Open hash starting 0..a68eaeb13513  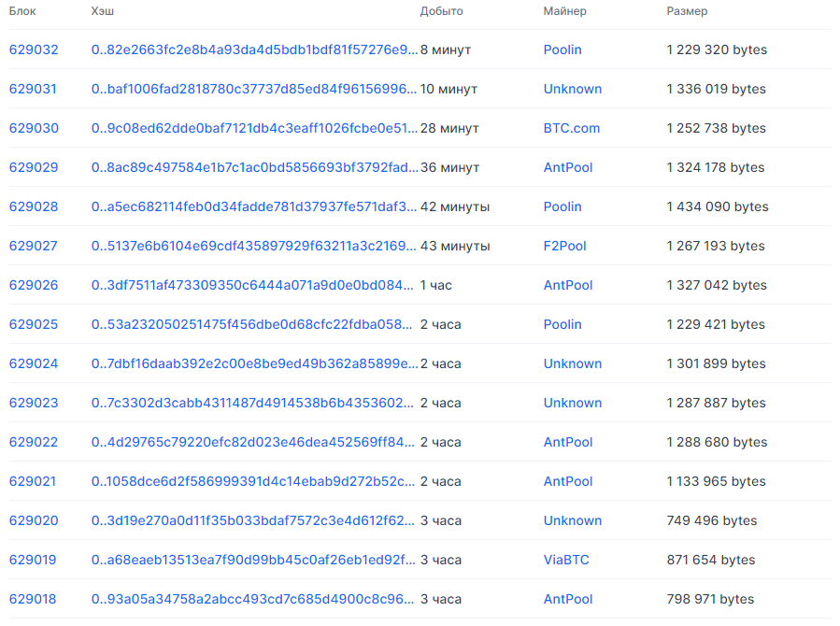[253, 561]
